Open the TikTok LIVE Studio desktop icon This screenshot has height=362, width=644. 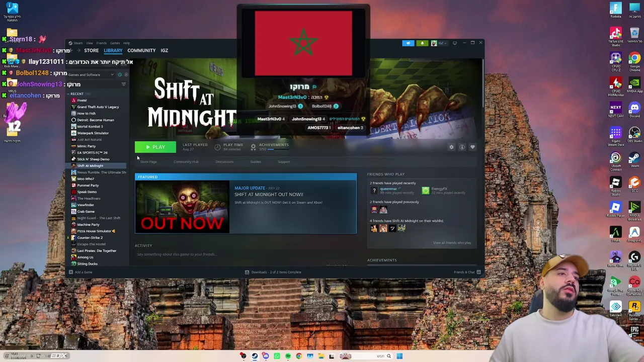pyautogui.click(x=616, y=36)
